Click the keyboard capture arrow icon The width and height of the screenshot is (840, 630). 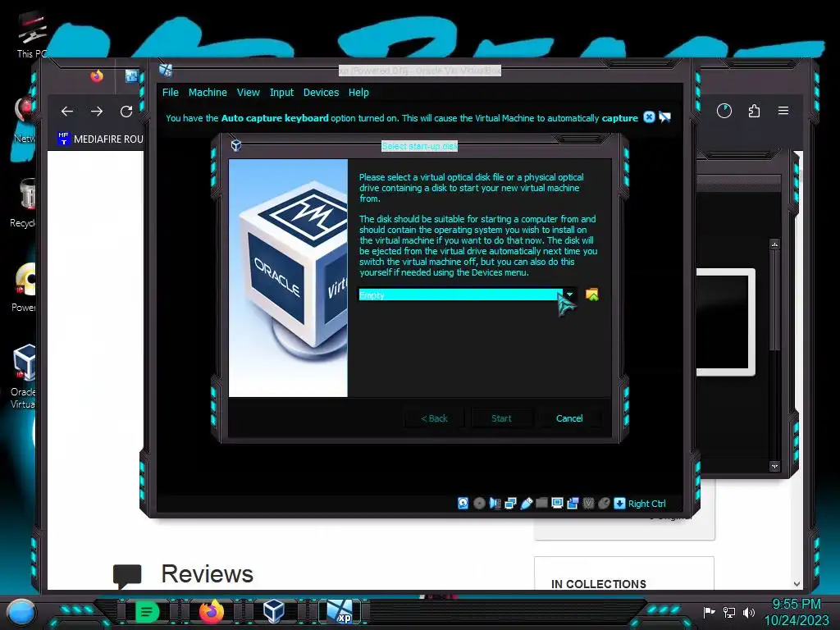[x=619, y=503]
